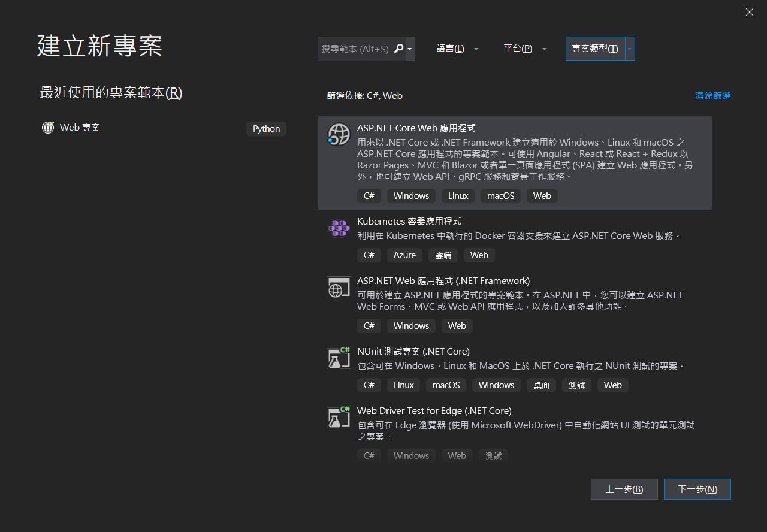Select the Kubernetes 容器應用程式 template
The image size is (767, 532).
515,238
